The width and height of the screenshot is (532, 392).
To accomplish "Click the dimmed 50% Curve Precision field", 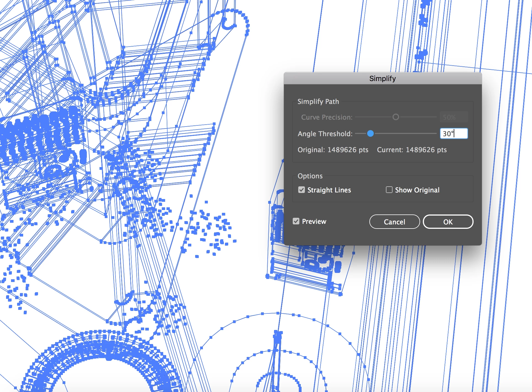I will coord(453,117).
